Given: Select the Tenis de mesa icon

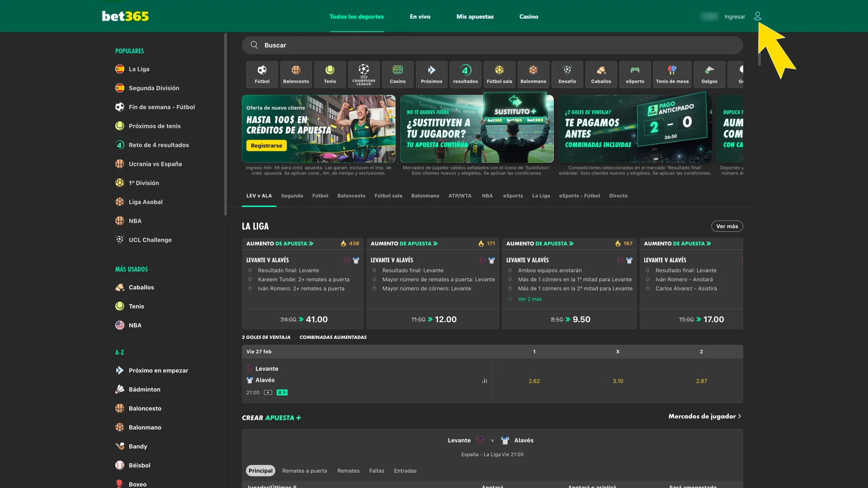Looking at the screenshot, I should [x=672, y=74].
